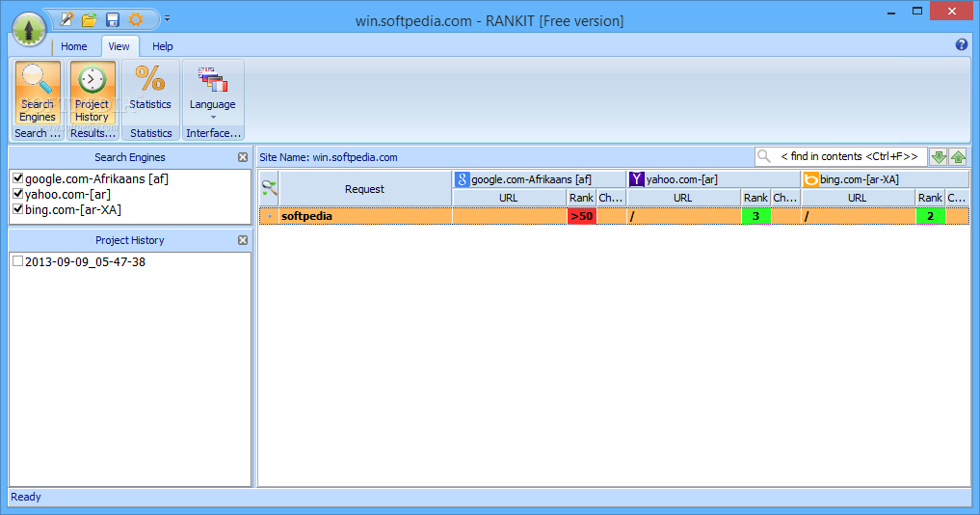Click the Bing engine icon in header
Screen dimensions: 980x515
tap(810, 179)
